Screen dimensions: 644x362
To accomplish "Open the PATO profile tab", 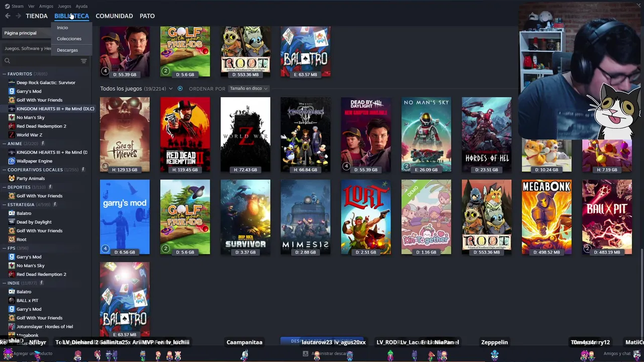I will [147, 16].
